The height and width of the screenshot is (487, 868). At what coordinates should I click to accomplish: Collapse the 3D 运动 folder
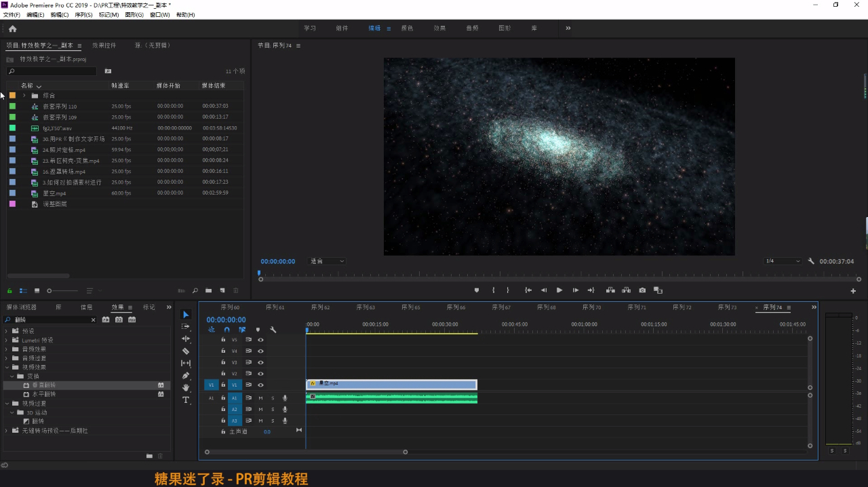[12, 412]
